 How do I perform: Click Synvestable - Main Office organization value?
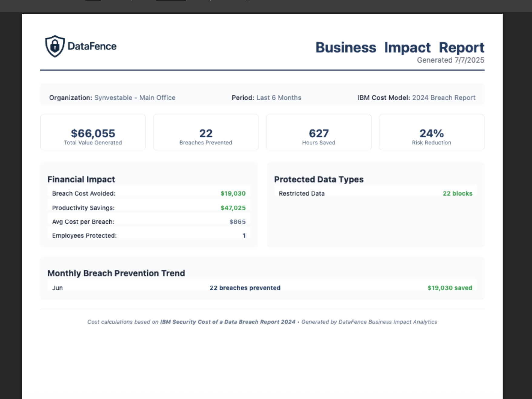135,98
